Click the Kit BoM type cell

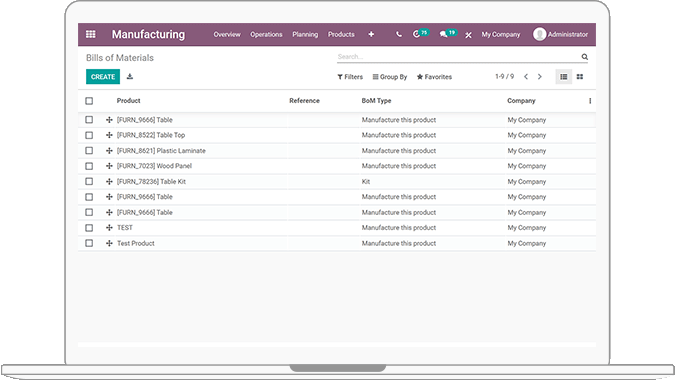tap(365, 181)
